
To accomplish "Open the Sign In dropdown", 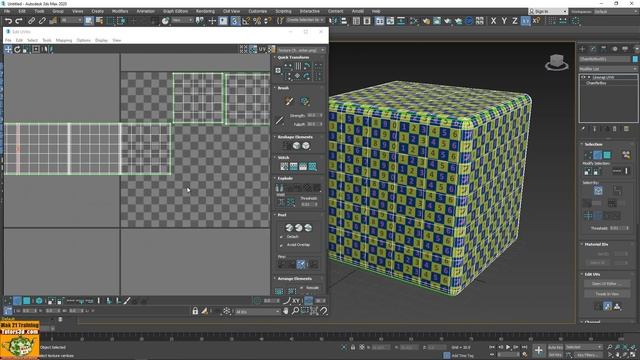I will click(x=548, y=11).
